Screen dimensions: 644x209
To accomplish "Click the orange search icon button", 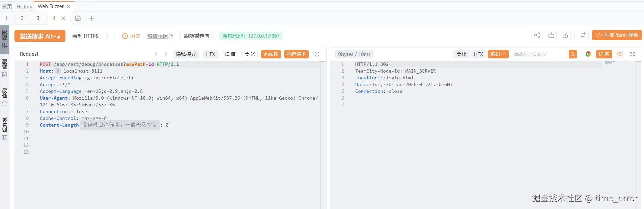I will 573,54.
